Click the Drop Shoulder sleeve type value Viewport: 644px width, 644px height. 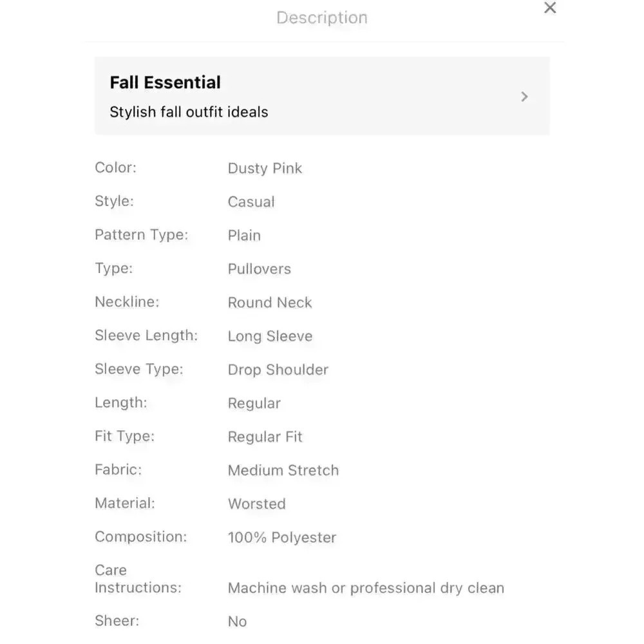coord(278,370)
